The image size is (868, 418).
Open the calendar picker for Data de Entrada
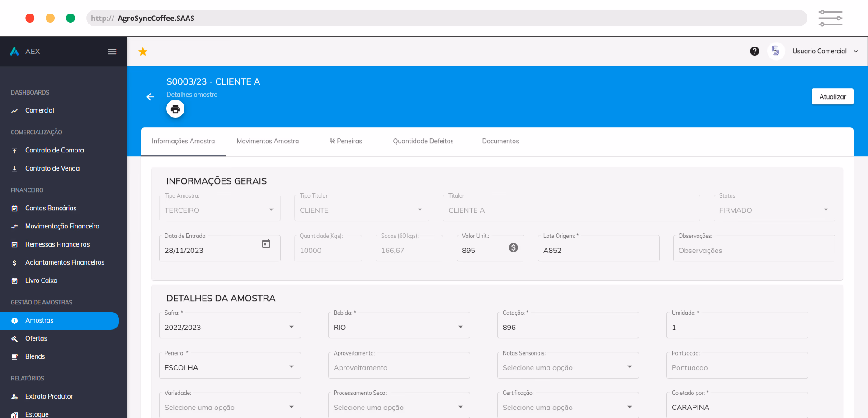click(x=266, y=244)
